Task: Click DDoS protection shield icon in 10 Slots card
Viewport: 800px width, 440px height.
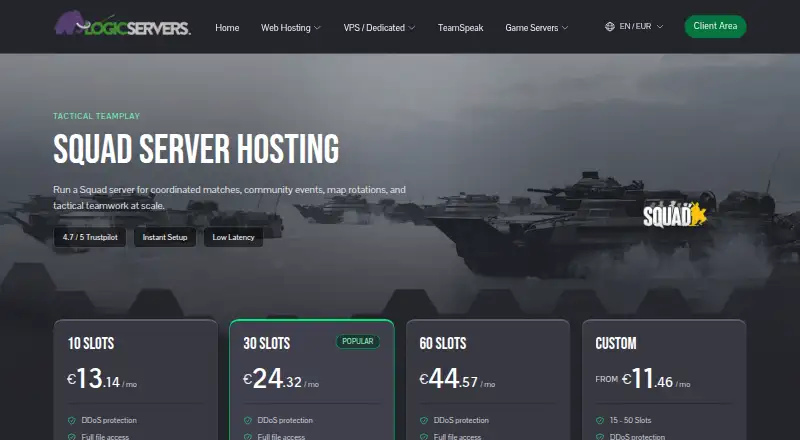Action: point(72,421)
